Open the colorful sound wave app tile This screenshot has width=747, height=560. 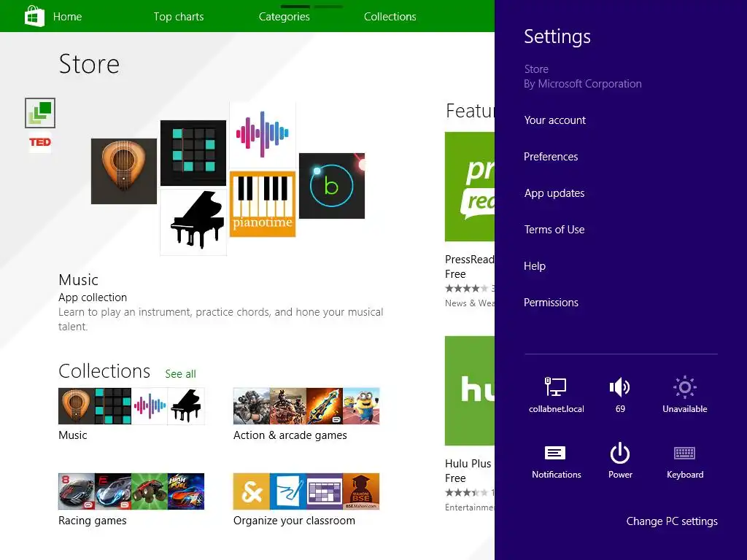coord(263,134)
